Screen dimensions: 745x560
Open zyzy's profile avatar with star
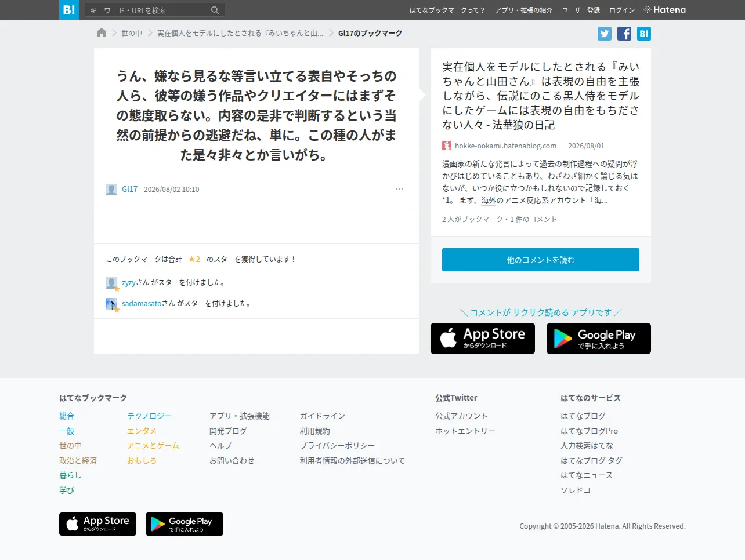click(x=112, y=283)
